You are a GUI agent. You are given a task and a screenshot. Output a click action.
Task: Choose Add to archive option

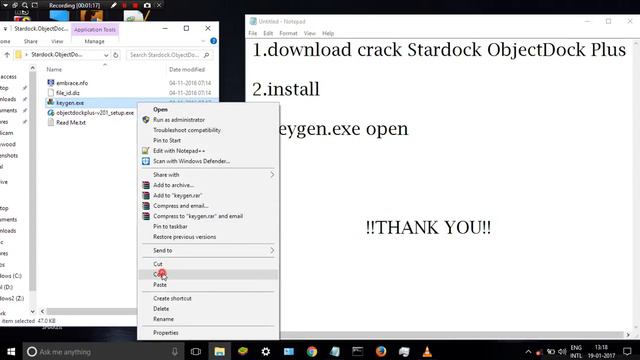tap(173, 185)
